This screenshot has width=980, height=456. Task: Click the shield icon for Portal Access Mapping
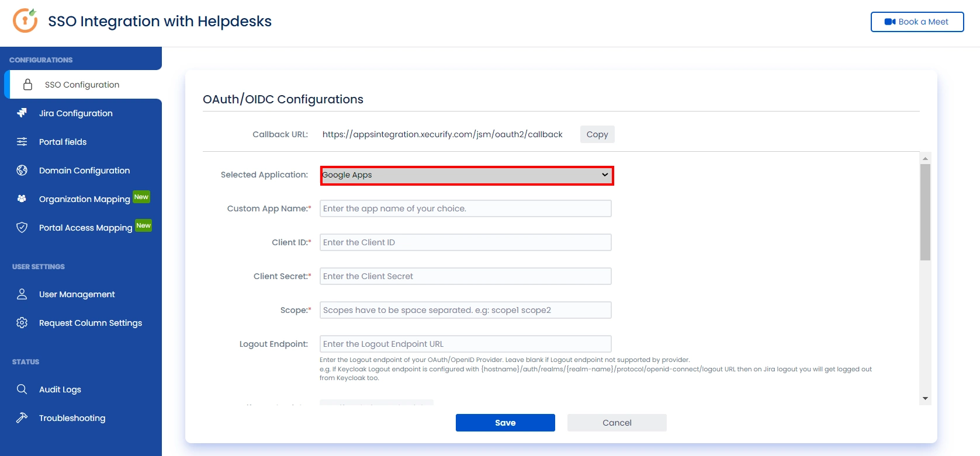coord(22,227)
